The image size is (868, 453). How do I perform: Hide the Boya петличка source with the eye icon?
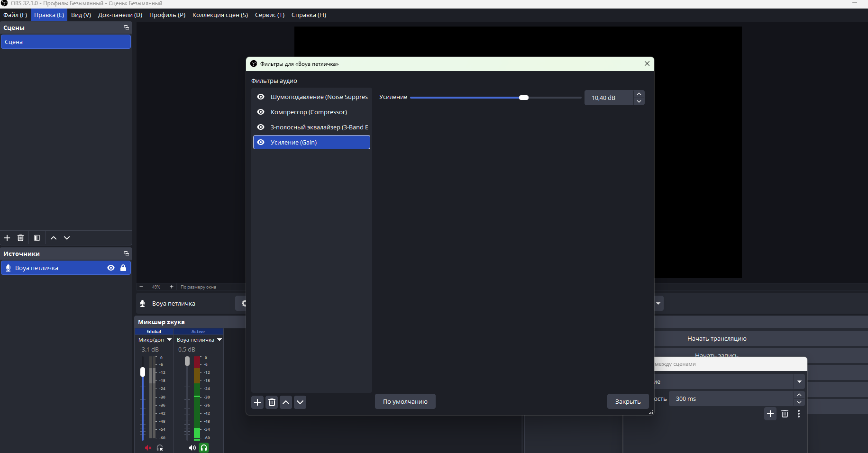[x=111, y=268]
